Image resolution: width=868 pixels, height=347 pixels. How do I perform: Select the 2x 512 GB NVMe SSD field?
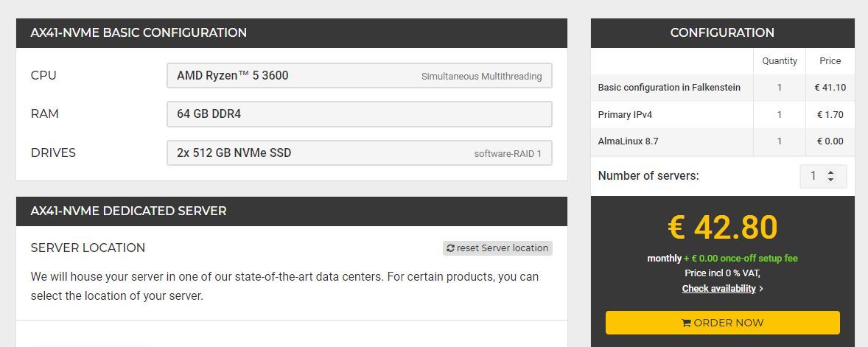tap(360, 153)
